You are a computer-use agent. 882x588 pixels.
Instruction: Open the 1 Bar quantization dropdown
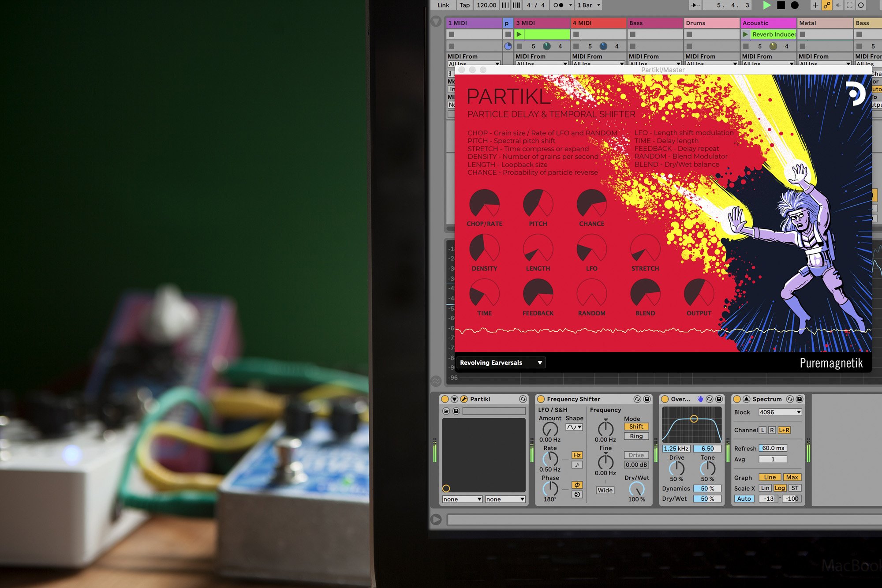point(589,5)
